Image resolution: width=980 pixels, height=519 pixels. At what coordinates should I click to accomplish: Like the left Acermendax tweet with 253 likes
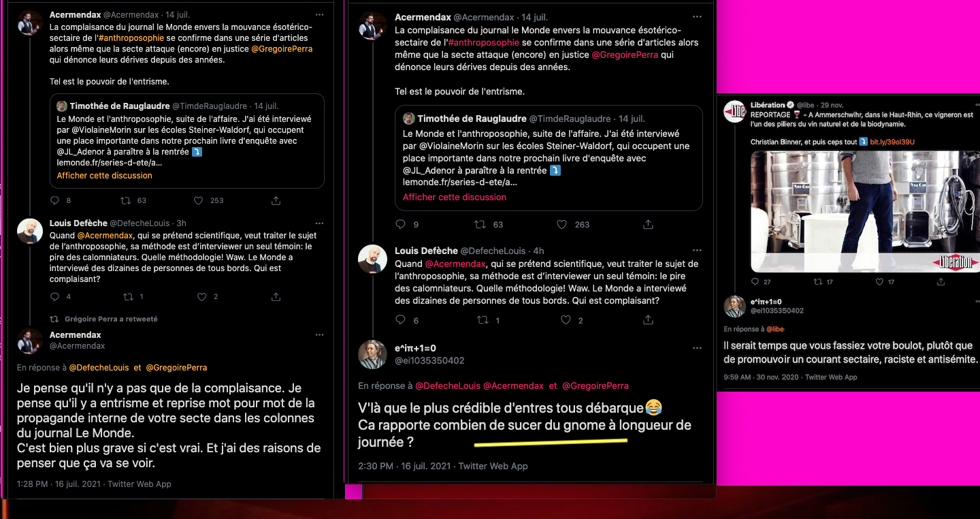click(199, 201)
